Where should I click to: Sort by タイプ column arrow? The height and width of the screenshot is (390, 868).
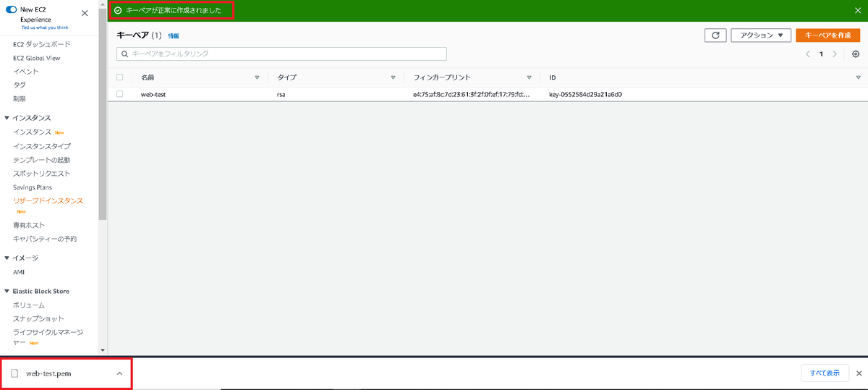[x=393, y=77]
